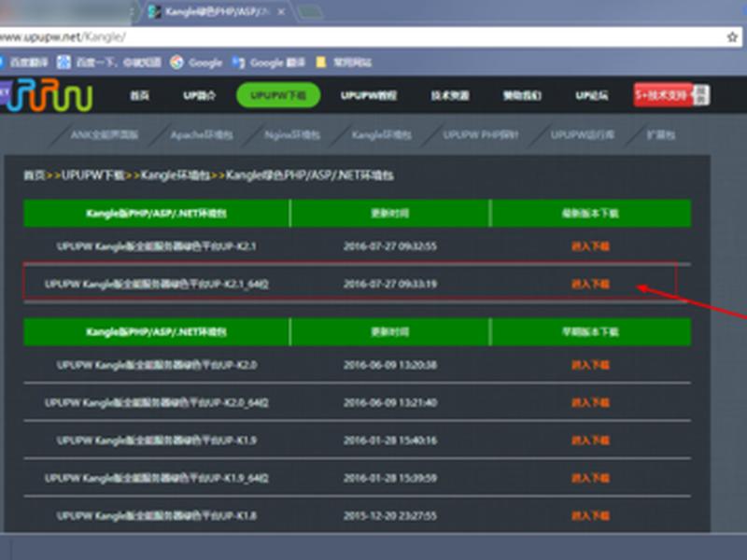
Task: Open UP论坛 navigation item
Action: 591,96
